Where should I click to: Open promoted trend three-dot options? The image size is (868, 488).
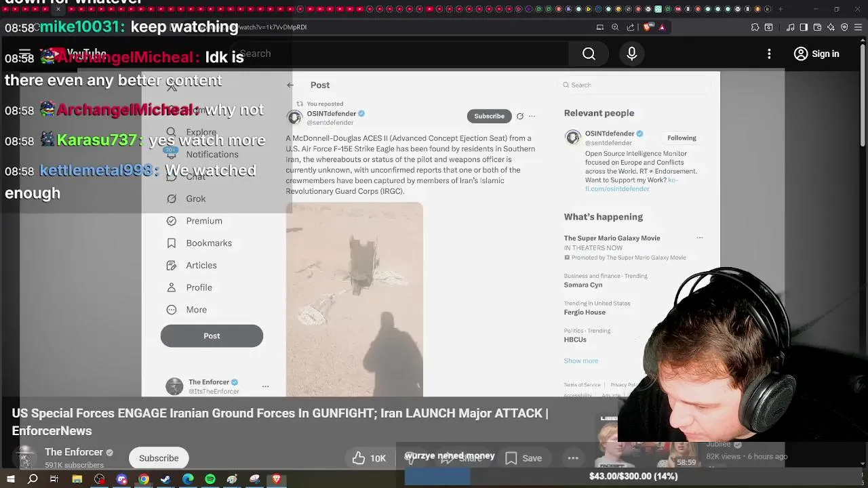(700, 238)
